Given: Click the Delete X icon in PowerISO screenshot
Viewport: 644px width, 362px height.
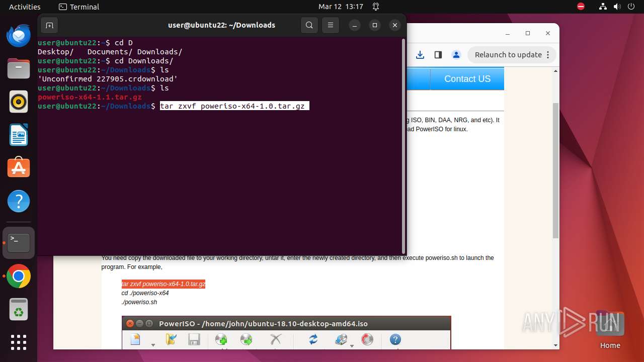Looking at the screenshot, I should [x=275, y=339].
